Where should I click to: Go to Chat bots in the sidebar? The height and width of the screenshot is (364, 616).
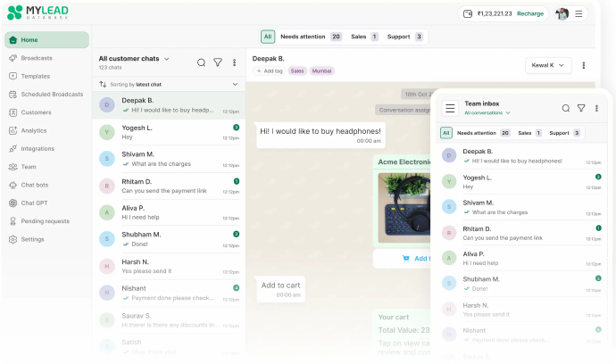coord(36,185)
